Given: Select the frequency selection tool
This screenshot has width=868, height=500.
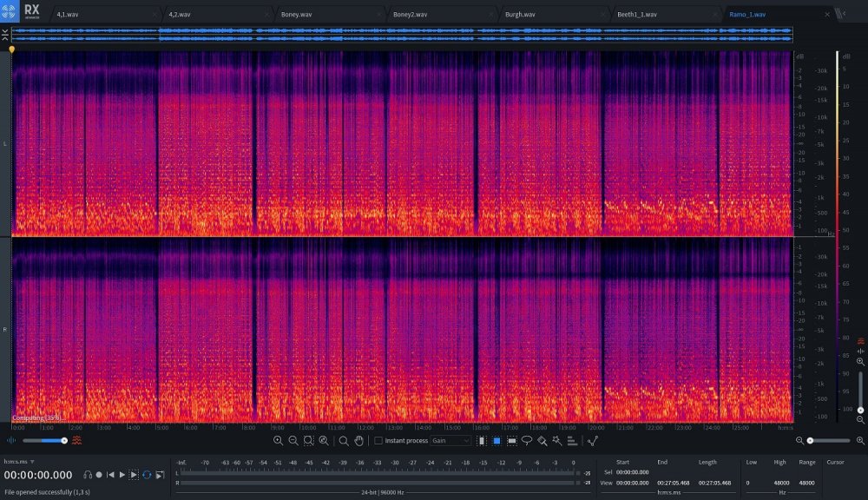Looking at the screenshot, I should tap(512, 441).
